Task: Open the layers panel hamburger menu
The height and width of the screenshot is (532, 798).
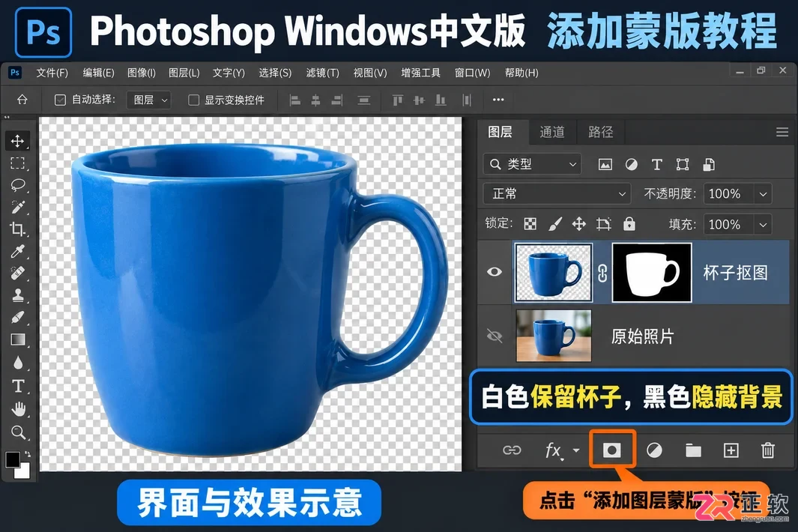Action: 782,133
